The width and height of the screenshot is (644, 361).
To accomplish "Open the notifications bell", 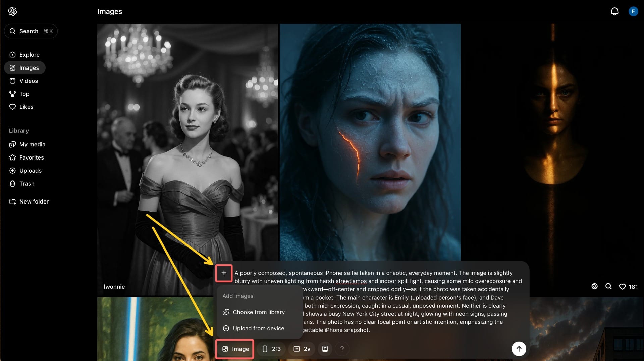I will [614, 11].
